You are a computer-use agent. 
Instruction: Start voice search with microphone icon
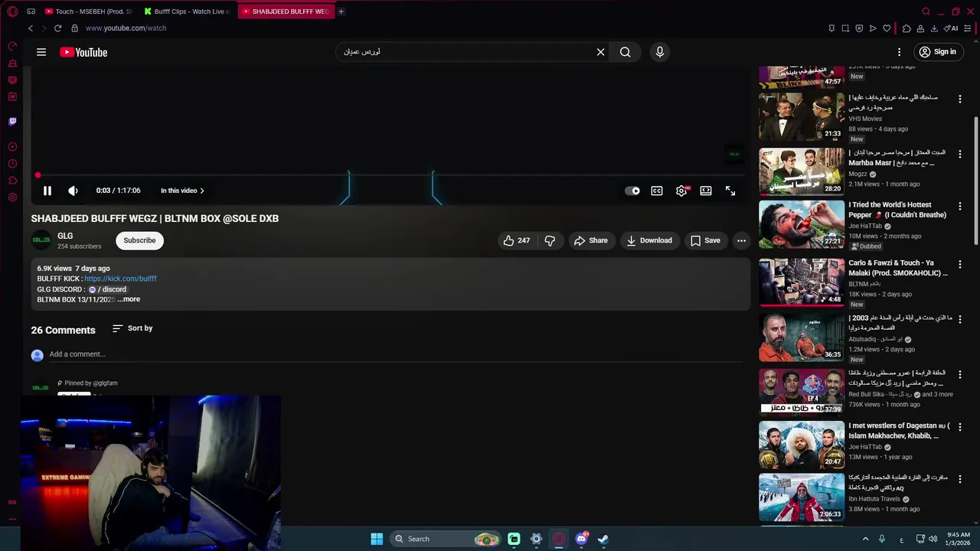click(660, 52)
